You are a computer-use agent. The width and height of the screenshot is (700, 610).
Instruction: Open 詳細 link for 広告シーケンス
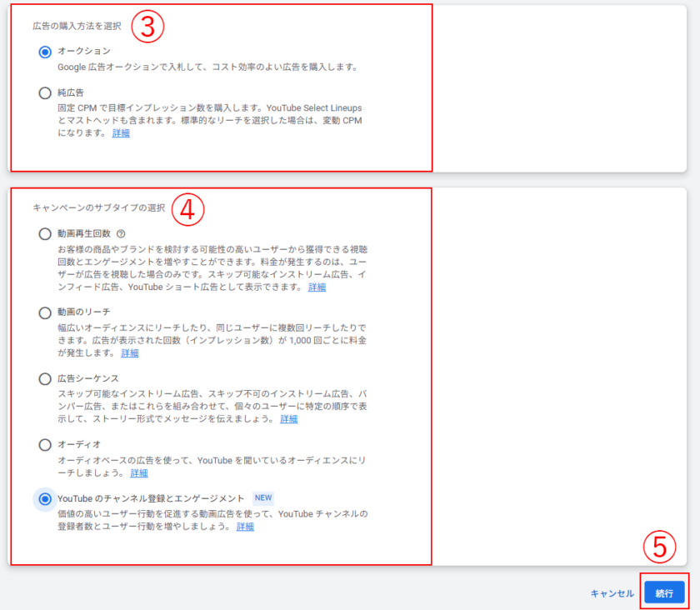[x=288, y=418]
